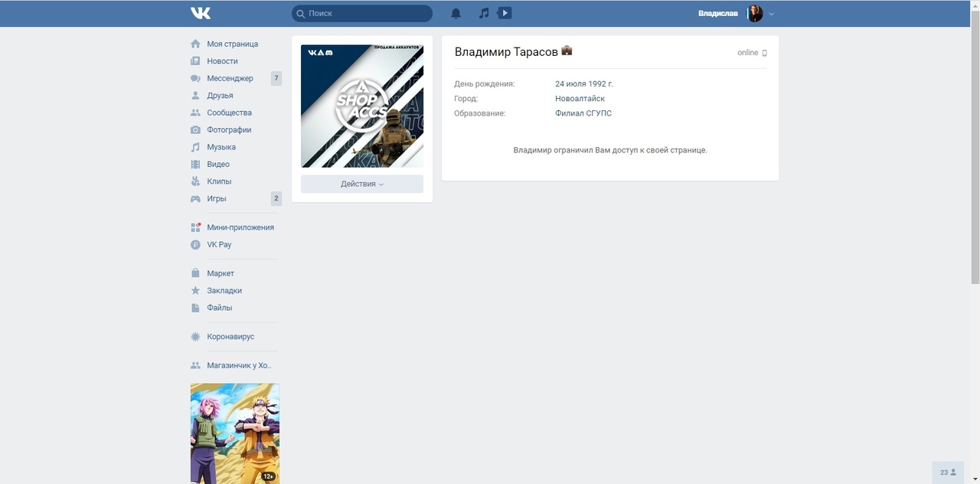980x484 pixels.
Task: Open the music note player icon
Action: 483,13
